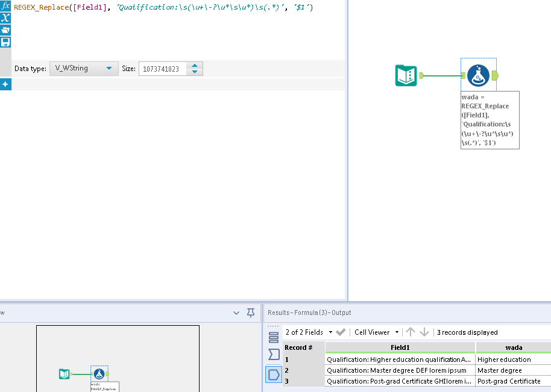Click the data view icon in the Results pane
Screen dimensions: 551x392
274,374
